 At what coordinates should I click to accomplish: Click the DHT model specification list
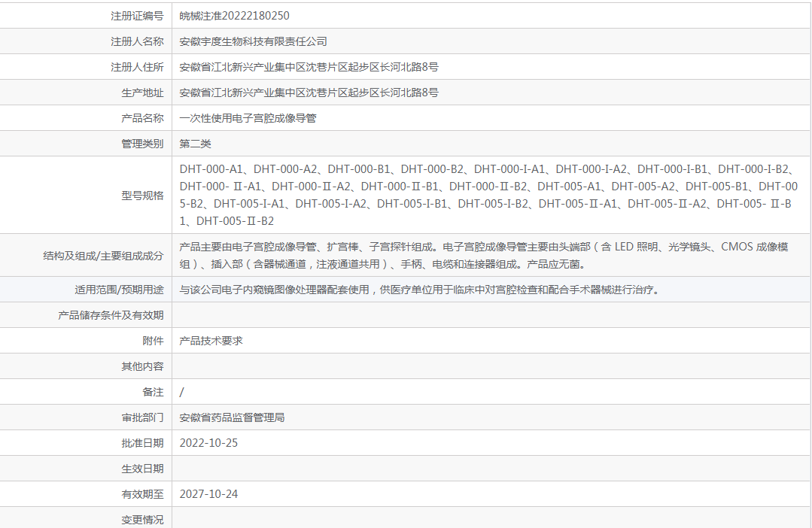click(x=488, y=195)
